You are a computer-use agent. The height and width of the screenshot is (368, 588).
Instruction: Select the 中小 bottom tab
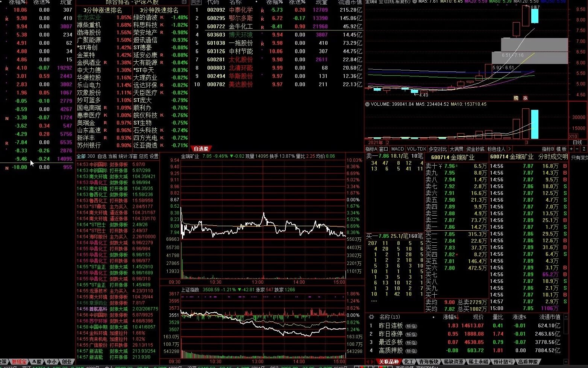(x=52, y=362)
